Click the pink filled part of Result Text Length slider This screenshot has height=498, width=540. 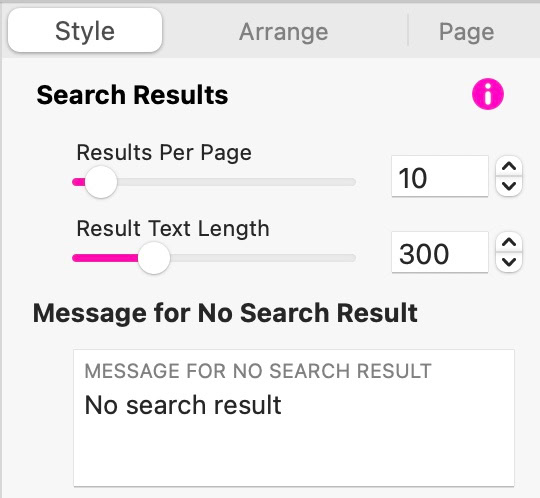point(105,258)
